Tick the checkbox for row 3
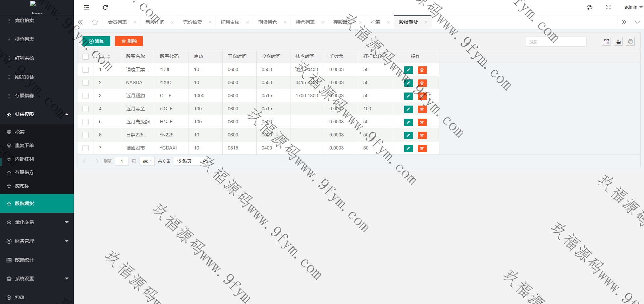This screenshot has height=304, width=644. pyautogui.click(x=86, y=96)
